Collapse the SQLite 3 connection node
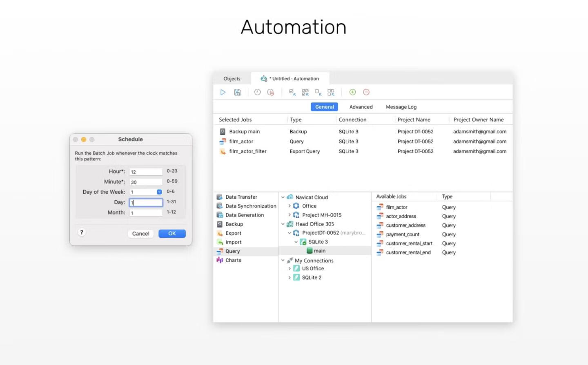 (296, 242)
